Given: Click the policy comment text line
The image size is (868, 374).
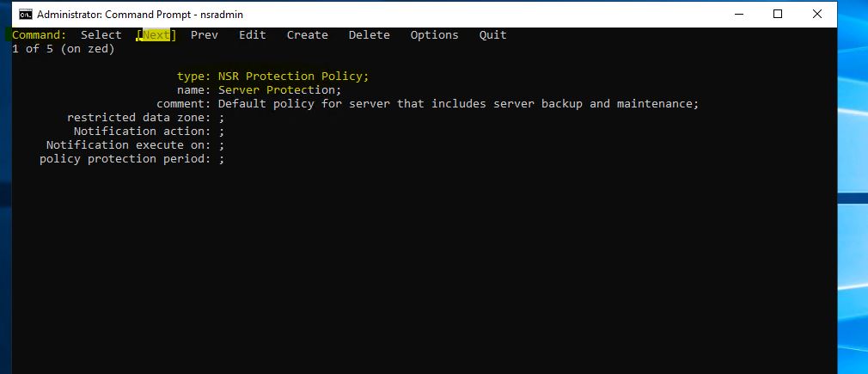Looking at the screenshot, I should tap(458, 104).
